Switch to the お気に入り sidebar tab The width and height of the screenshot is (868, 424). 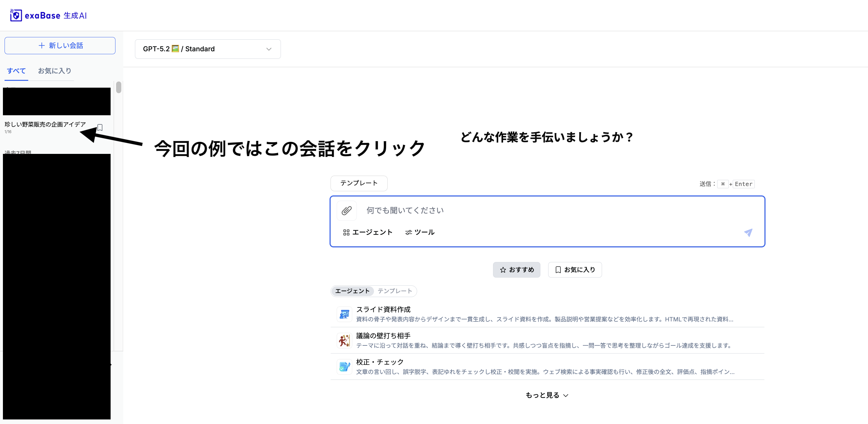point(54,71)
